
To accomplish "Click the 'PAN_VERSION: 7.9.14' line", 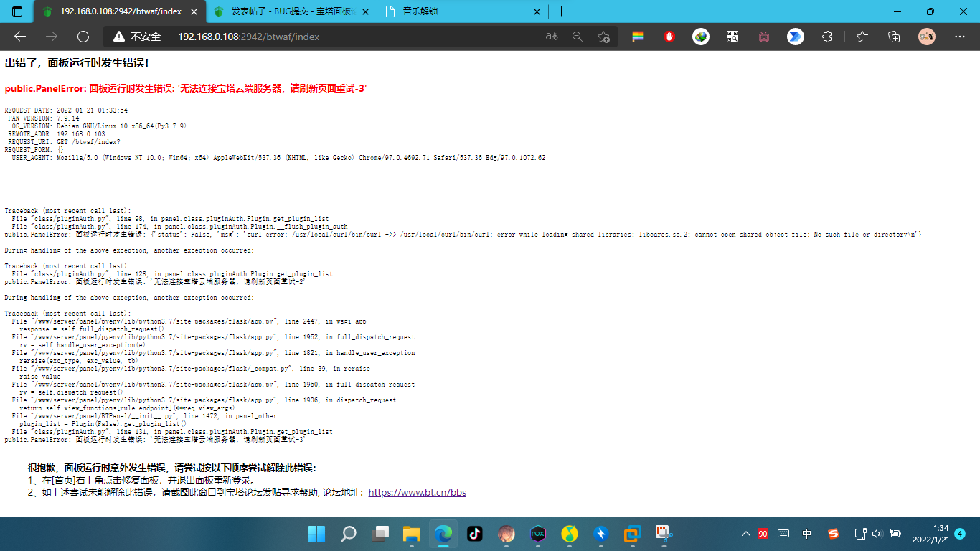I will coord(44,118).
